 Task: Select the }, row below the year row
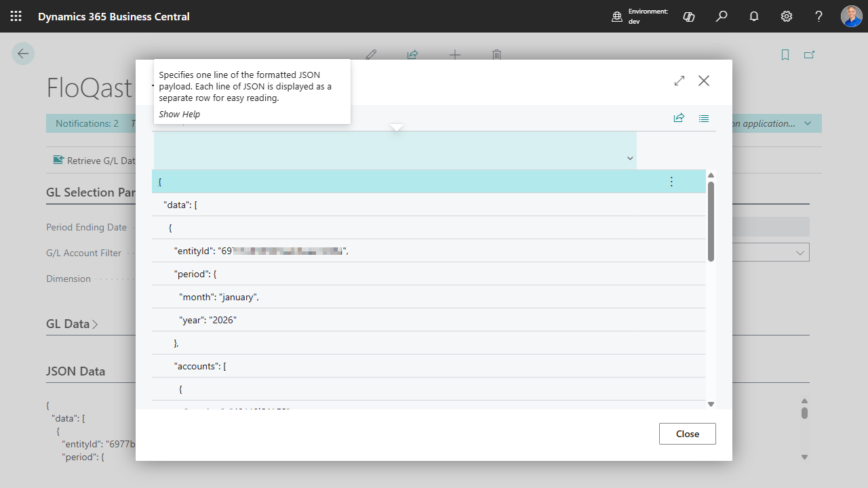pos(429,343)
